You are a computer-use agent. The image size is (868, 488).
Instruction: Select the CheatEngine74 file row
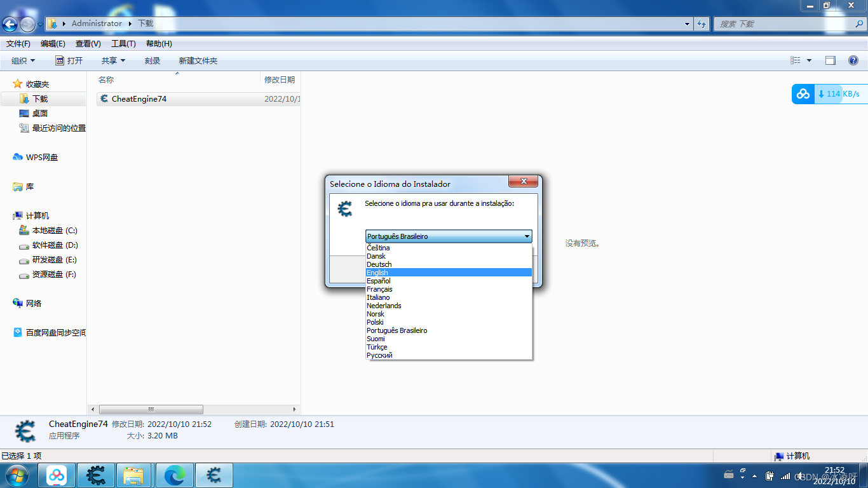click(198, 98)
